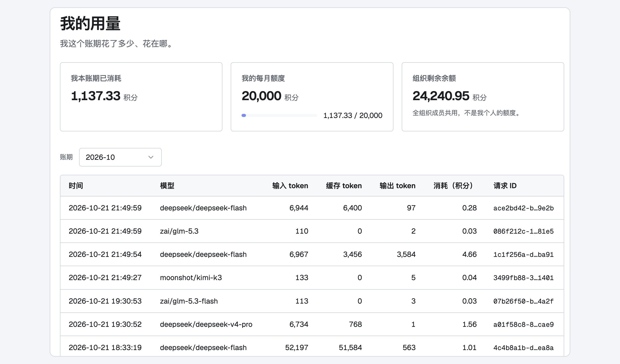The width and height of the screenshot is (620, 364).
Task: Click the 52,197 input token cell
Action: (x=297, y=348)
